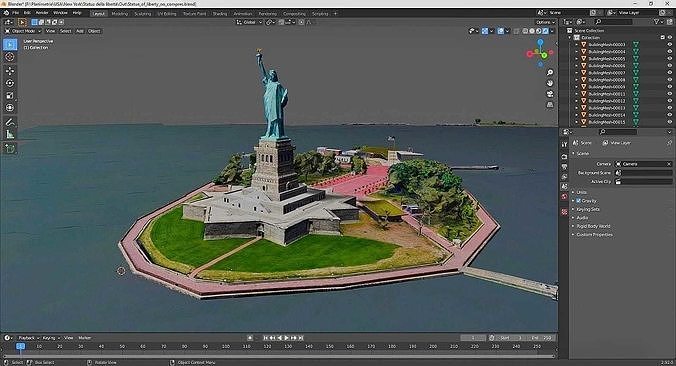Open the File menu

[16, 13]
